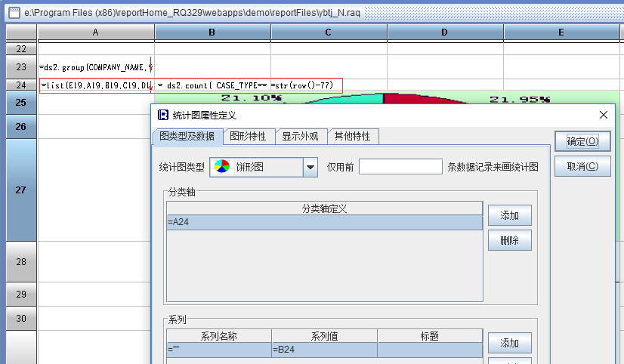The image size is (624, 364).
Task: Click the 仅用前 record count input field
Action: (400, 167)
